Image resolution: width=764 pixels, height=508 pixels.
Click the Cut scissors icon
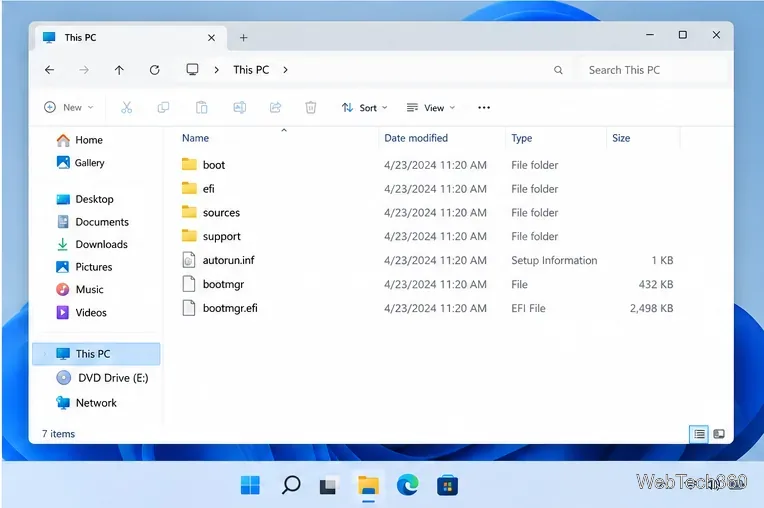point(127,107)
